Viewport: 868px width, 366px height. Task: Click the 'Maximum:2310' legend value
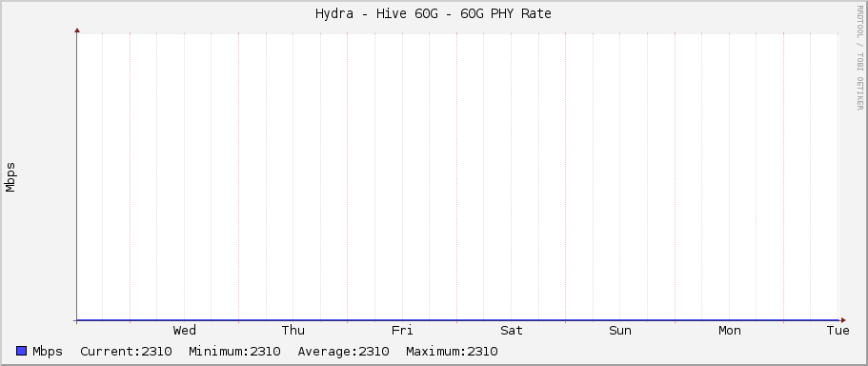pyautogui.click(x=452, y=351)
